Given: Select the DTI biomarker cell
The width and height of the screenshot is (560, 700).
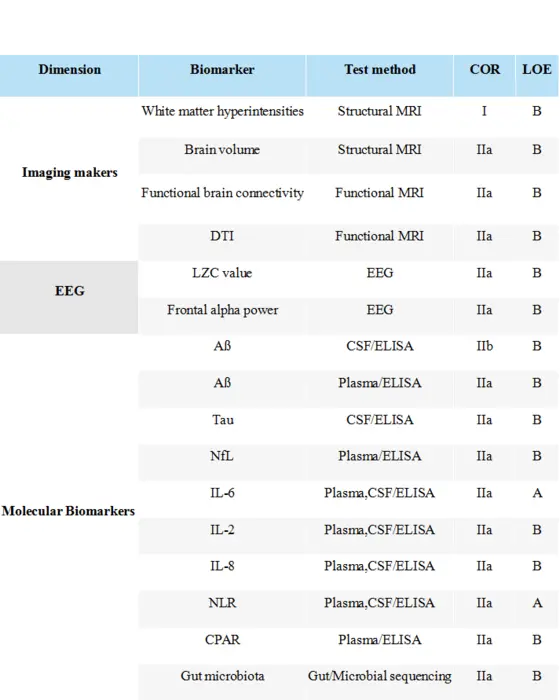Looking at the screenshot, I should (222, 242).
